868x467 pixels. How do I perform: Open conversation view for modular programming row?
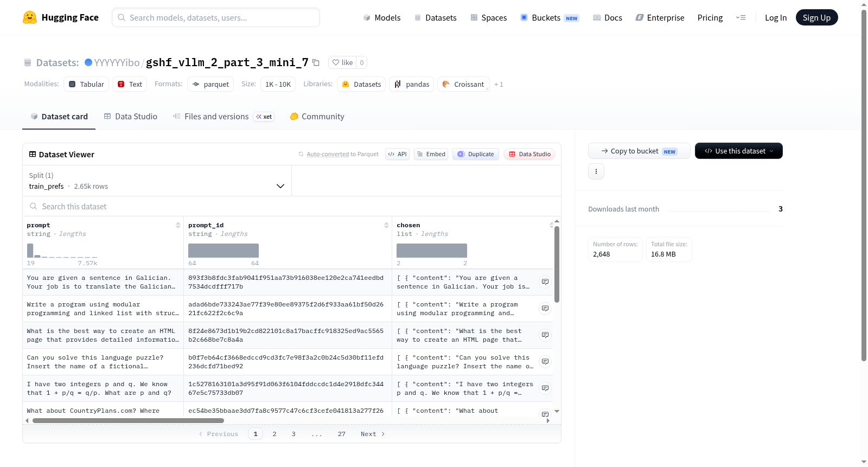click(545, 309)
